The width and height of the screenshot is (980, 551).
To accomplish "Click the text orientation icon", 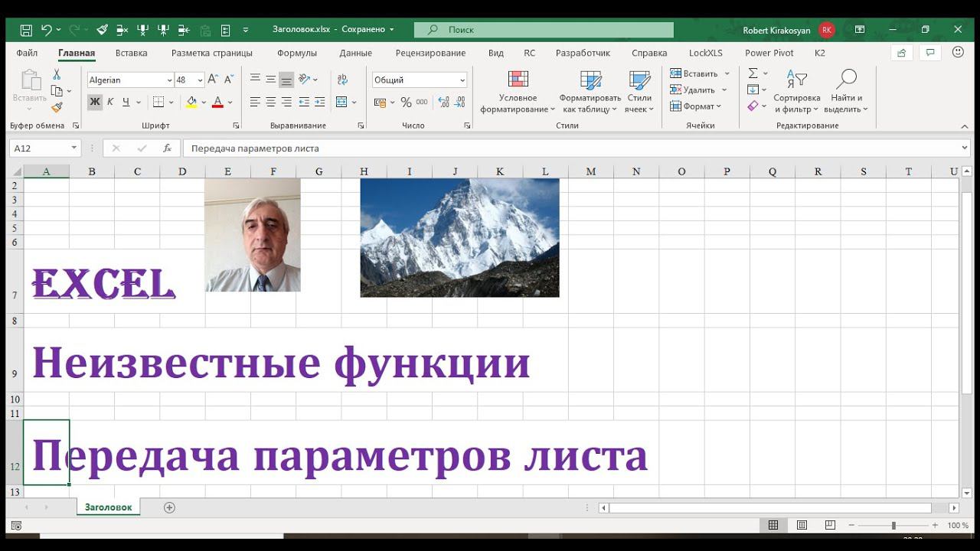I will 305,79.
